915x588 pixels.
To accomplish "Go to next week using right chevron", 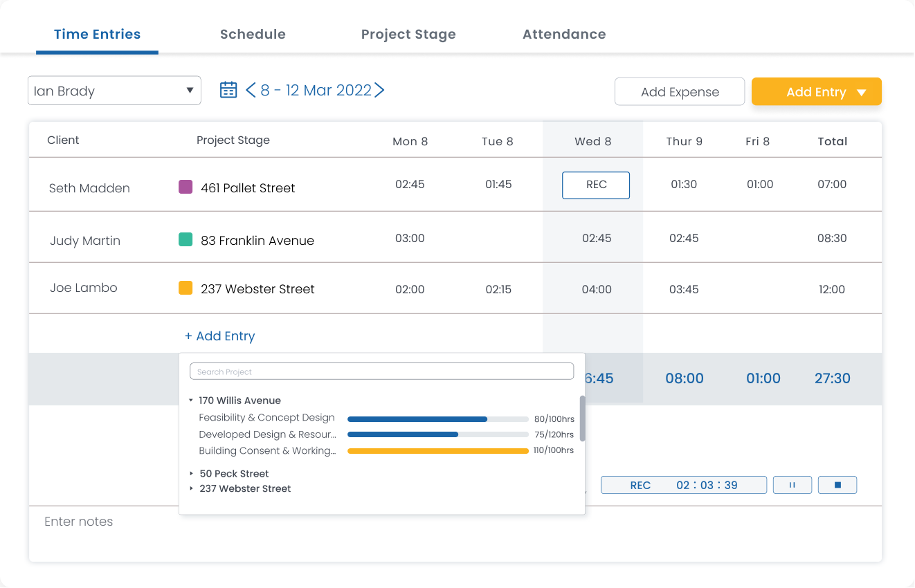I will 379,90.
